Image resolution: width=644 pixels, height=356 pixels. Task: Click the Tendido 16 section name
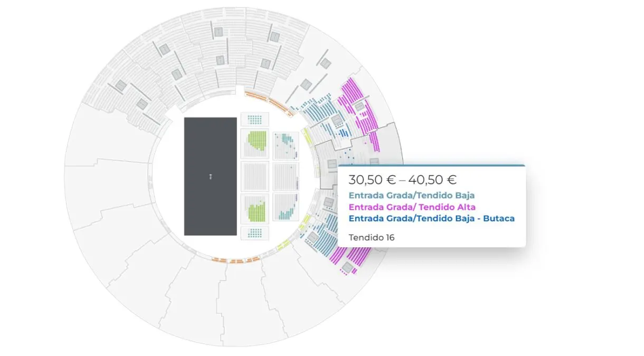(x=372, y=238)
